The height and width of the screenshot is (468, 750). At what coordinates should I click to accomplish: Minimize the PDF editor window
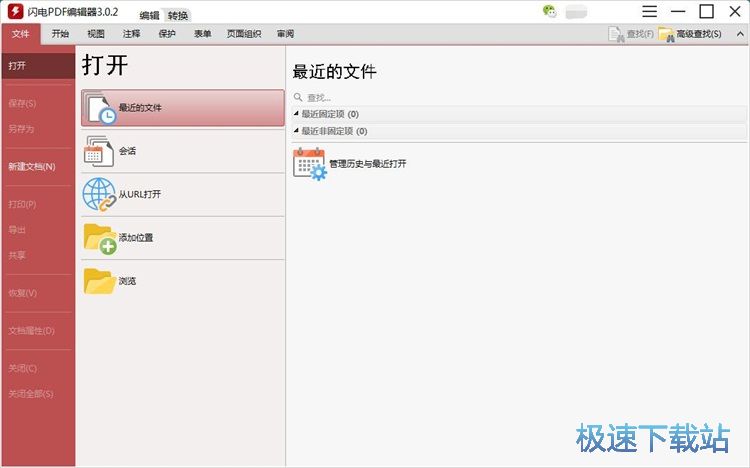[x=678, y=11]
